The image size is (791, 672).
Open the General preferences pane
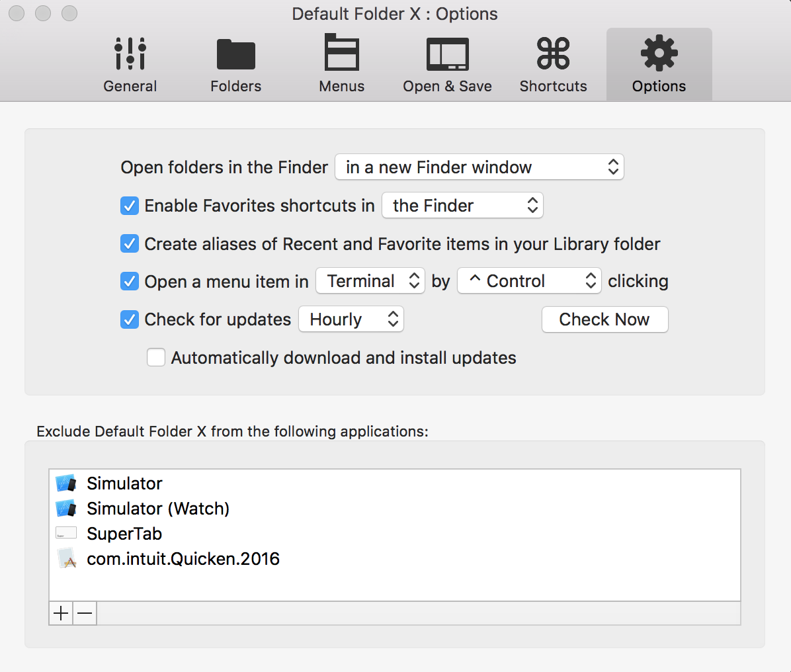click(130, 65)
